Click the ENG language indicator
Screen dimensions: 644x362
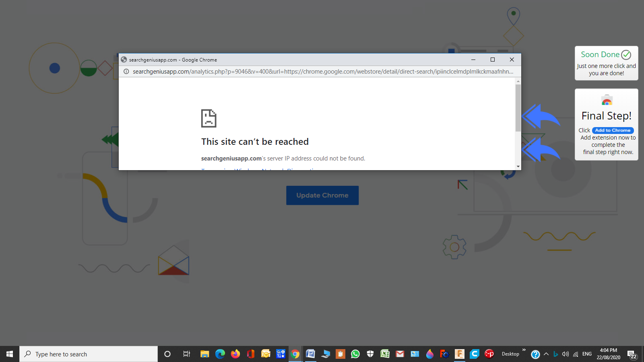point(587,354)
